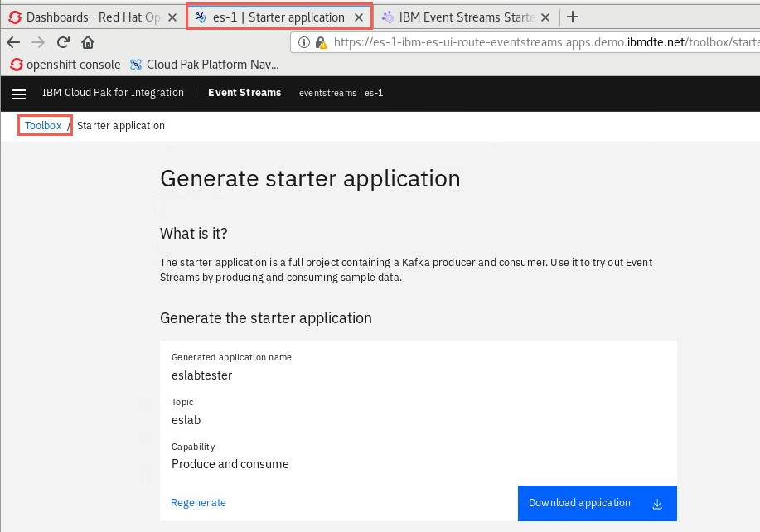Screen dimensions: 760x532
Task: Close the Dashboards Red Hat tab
Action: pyautogui.click(x=172, y=17)
